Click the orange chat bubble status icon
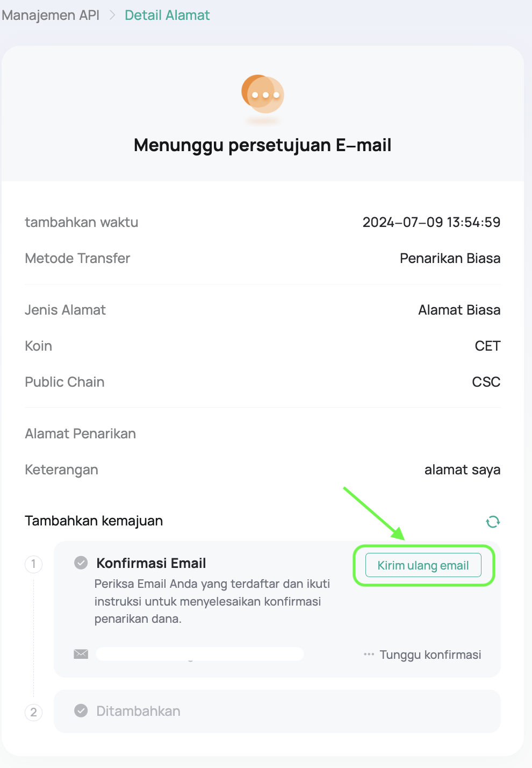Image resolution: width=532 pixels, height=768 pixels. click(263, 94)
